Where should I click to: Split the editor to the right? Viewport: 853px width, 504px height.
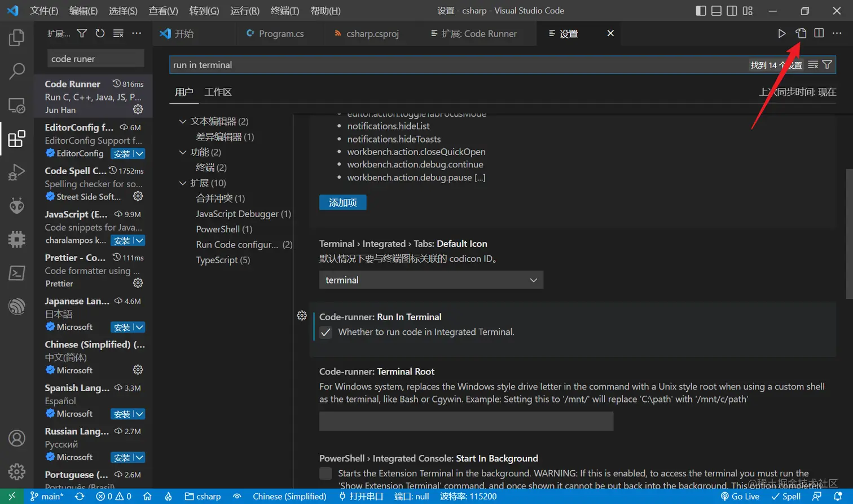819,34
